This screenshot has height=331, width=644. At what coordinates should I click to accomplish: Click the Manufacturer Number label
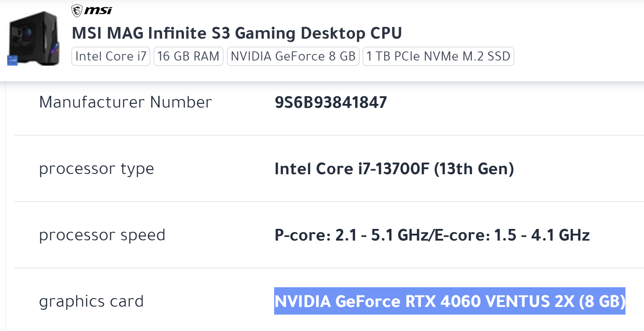pos(125,102)
